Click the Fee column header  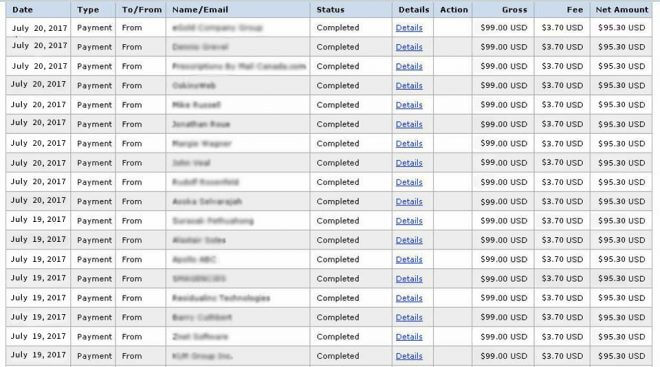point(575,9)
